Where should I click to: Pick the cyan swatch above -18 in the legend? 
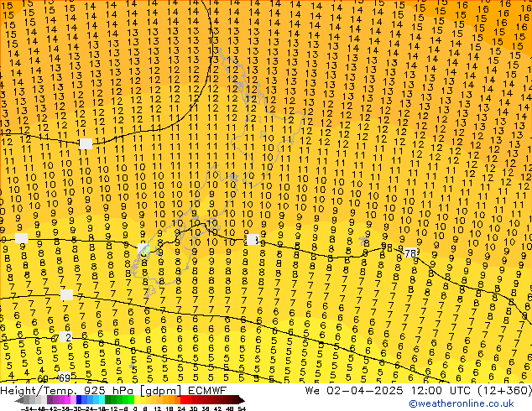click(102, 400)
